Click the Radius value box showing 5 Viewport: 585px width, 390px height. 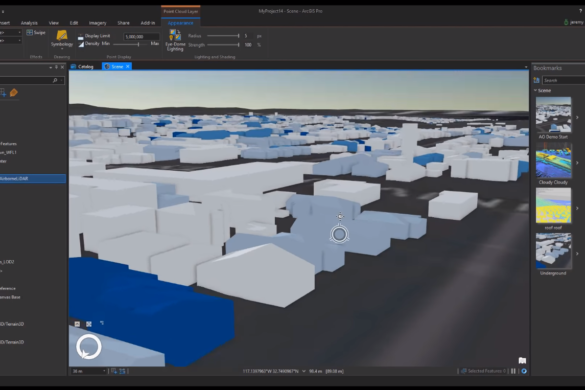coord(248,36)
